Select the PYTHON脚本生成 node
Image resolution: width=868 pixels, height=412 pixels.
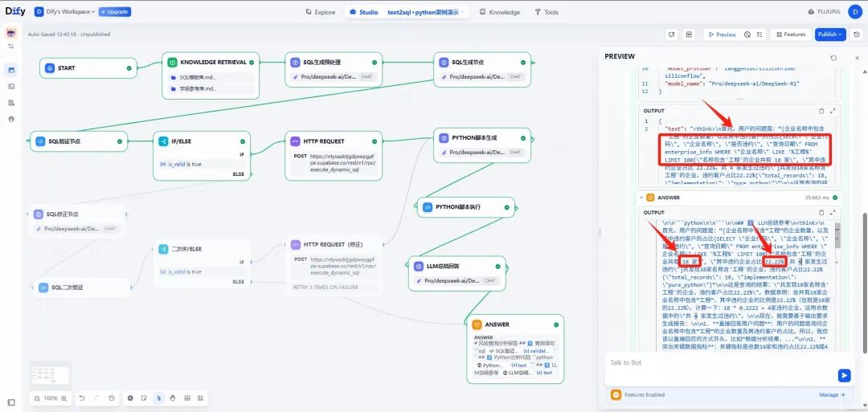[482, 145]
